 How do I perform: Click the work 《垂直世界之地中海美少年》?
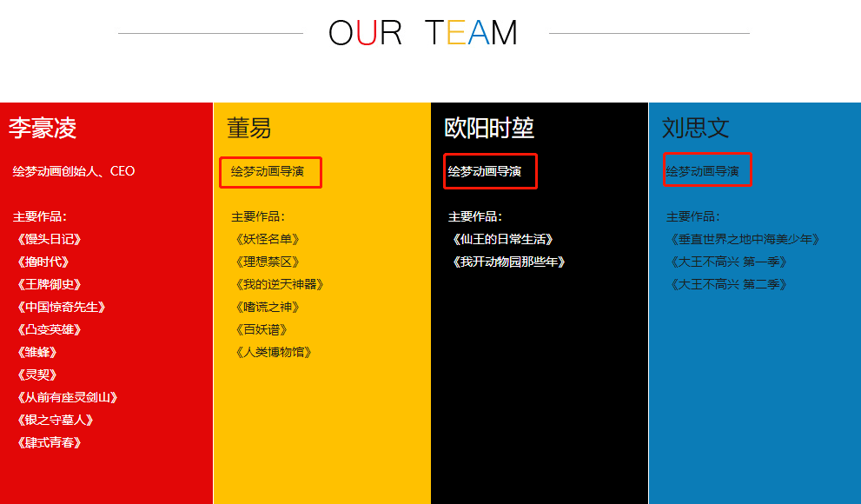point(745,239)
